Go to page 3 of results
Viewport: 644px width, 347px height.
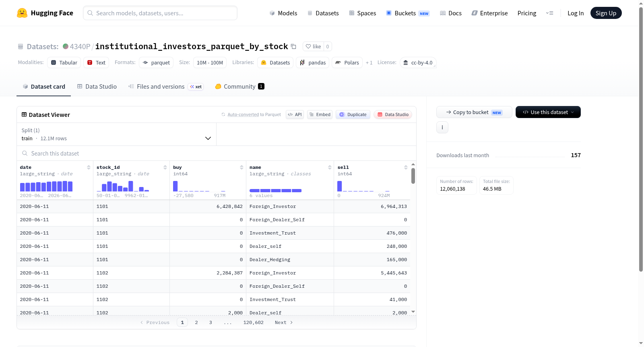(x=211, y=322)
